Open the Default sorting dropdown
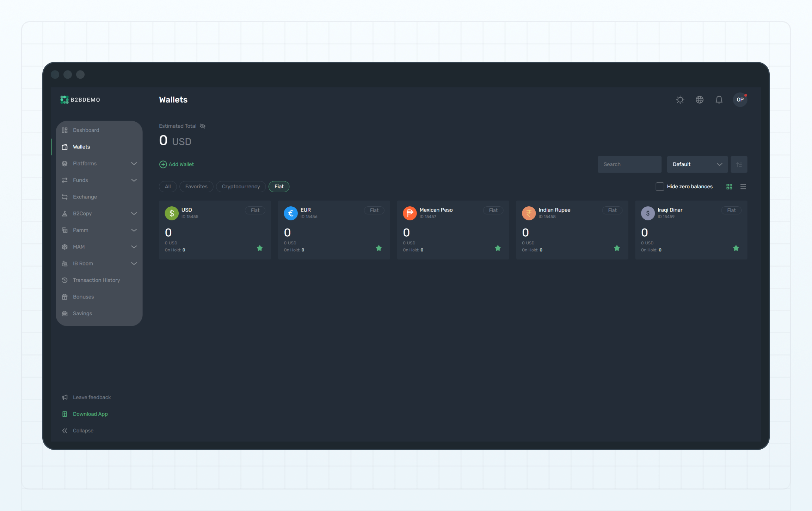The height and width of the screenshot is (511, 812). (697, 164)
